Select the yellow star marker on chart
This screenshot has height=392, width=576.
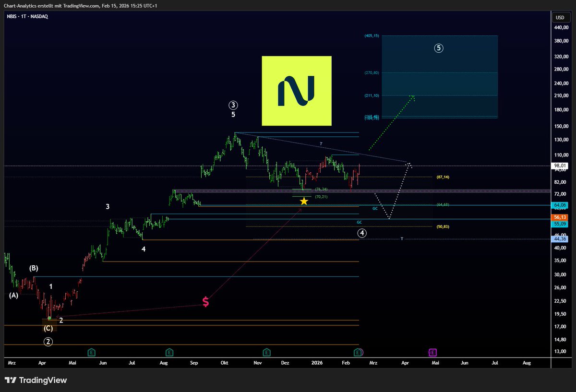click(304, 201)
